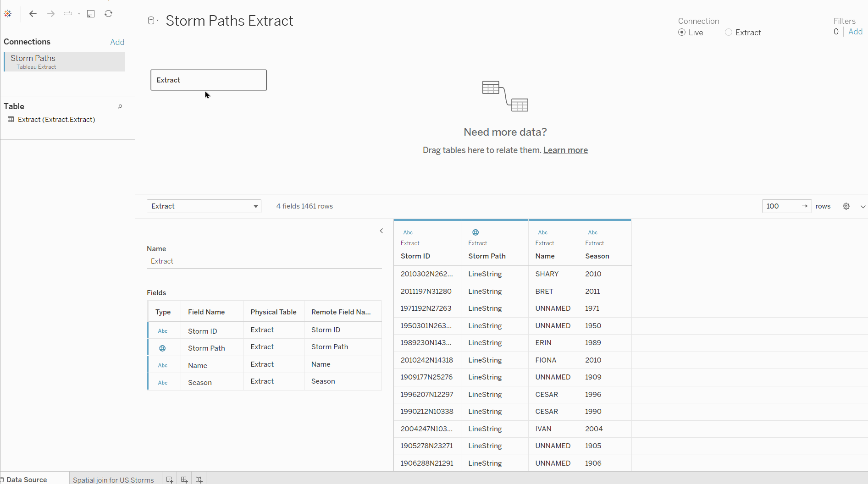Refresh the data source using the refresh icon
The image size is (868, 484).
point(109,14)
